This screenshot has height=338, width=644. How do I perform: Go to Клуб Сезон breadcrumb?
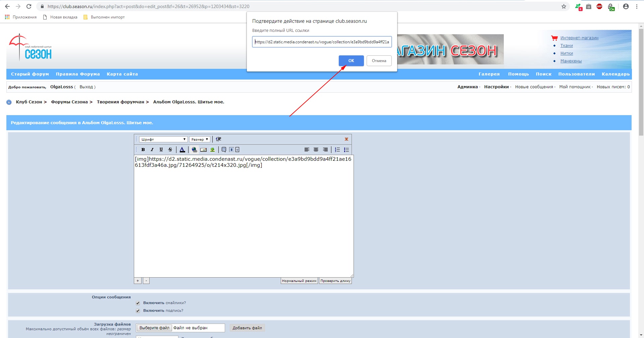(29, 102)
